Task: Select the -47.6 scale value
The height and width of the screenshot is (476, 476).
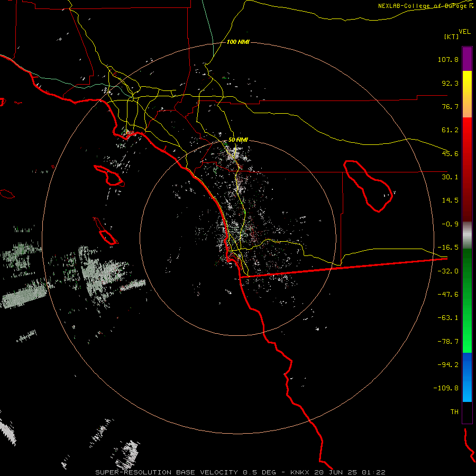Action: tap(448, 295)
